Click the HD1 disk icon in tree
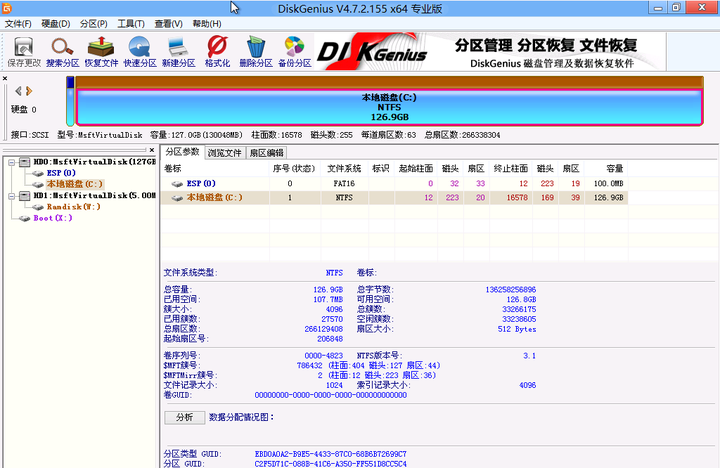The width and height of the screenshot is (720, 468). pyautogui.click(x=24, y=196)
